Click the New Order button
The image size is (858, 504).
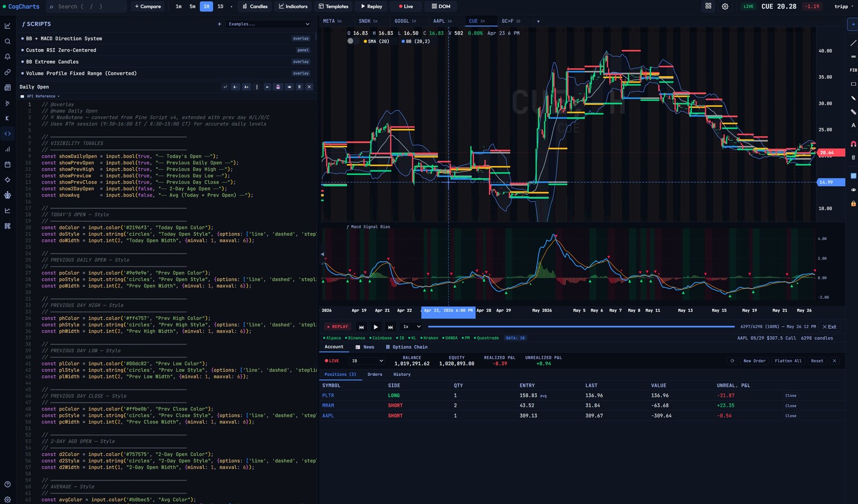(755, 361)
